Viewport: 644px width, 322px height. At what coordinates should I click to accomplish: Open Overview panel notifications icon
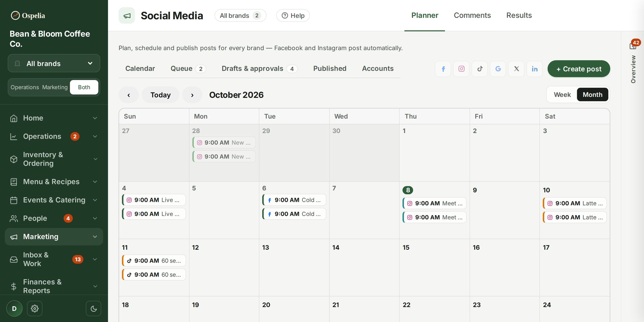(x=633, y=46)
